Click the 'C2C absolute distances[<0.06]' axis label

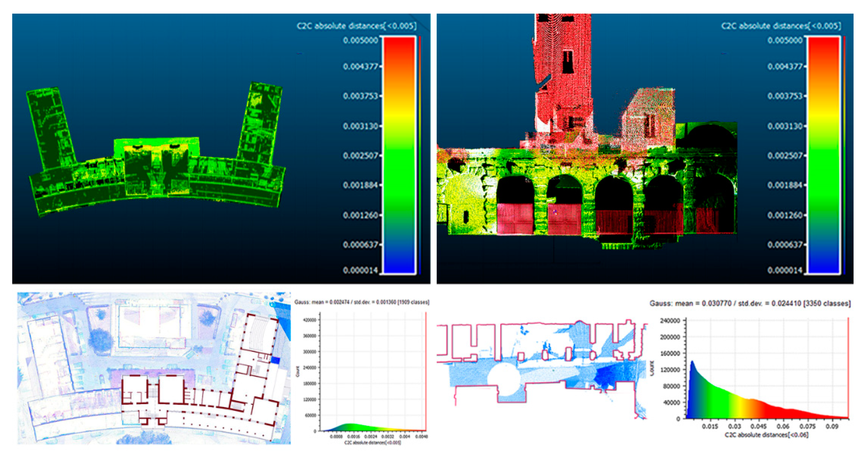[766, 435]
